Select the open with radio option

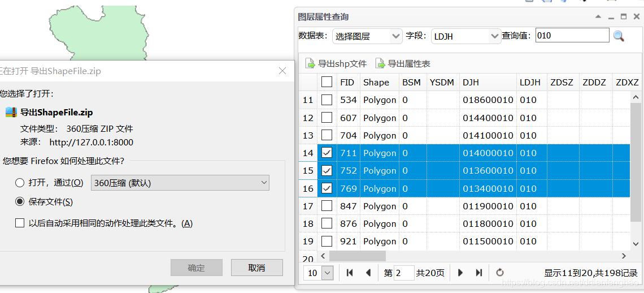click(20, 183)
